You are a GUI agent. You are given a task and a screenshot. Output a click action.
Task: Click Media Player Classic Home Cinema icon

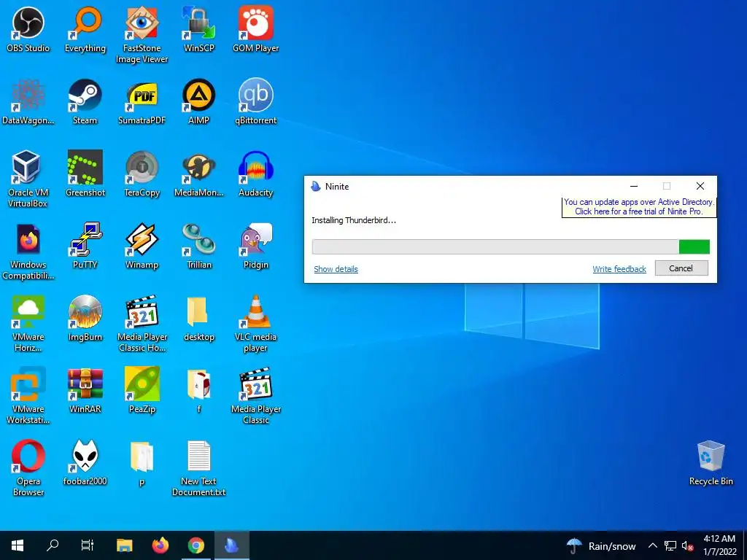pyautogui.click(x=142, y=324)
